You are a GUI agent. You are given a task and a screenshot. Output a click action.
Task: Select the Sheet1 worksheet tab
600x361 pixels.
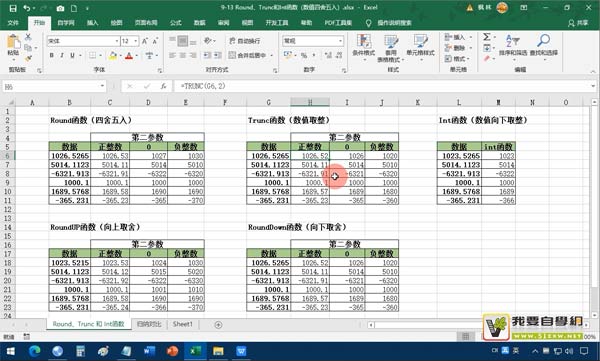(183, 324)
